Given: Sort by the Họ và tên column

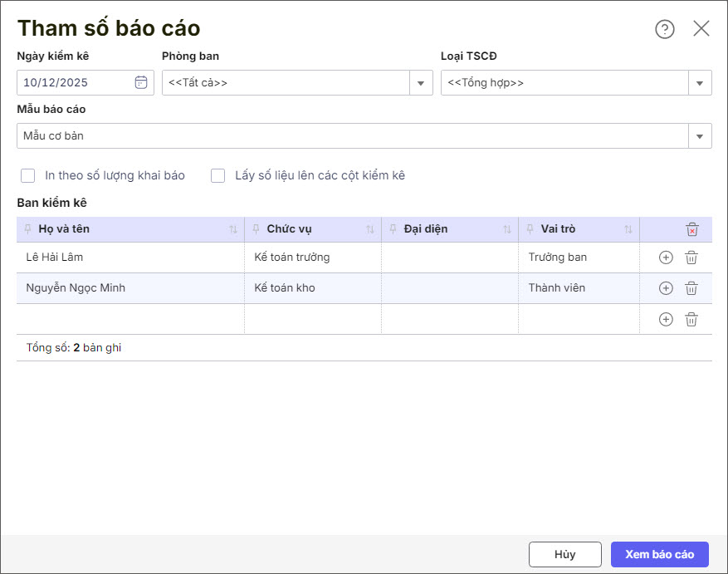Looking at the screenshot, I should (x=233, y=229).
